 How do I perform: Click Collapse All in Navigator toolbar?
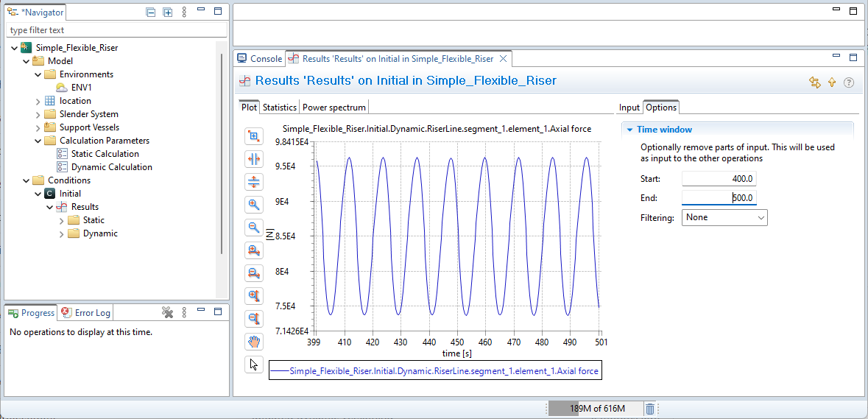pos(151,12)
